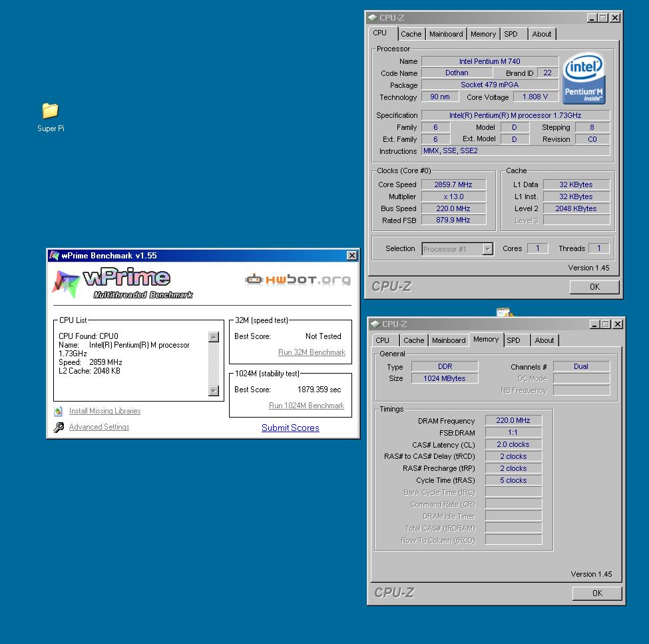Click the wPrime title bar icon
Viewport: 649px width, 644px height.
coord(54,256)
